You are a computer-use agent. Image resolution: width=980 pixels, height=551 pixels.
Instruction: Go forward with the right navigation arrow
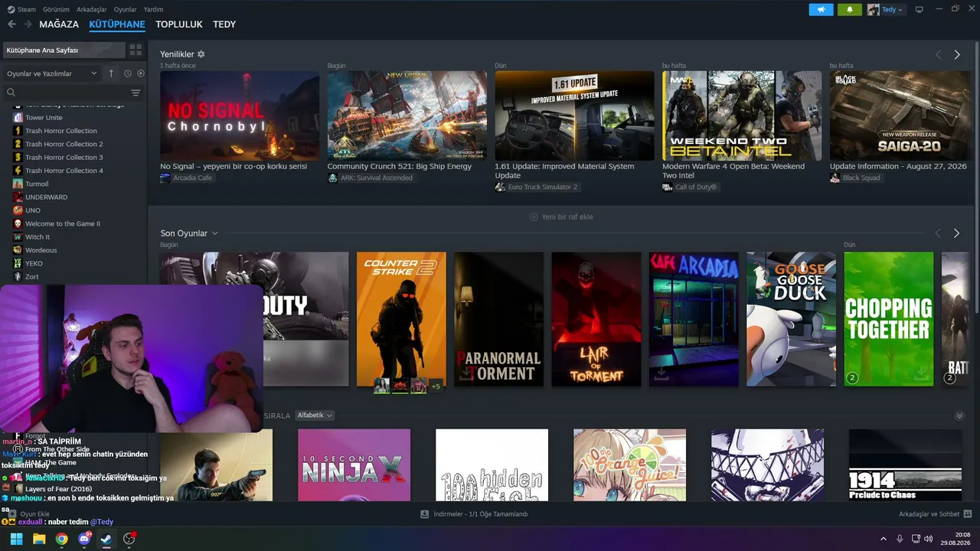[28, 24]
